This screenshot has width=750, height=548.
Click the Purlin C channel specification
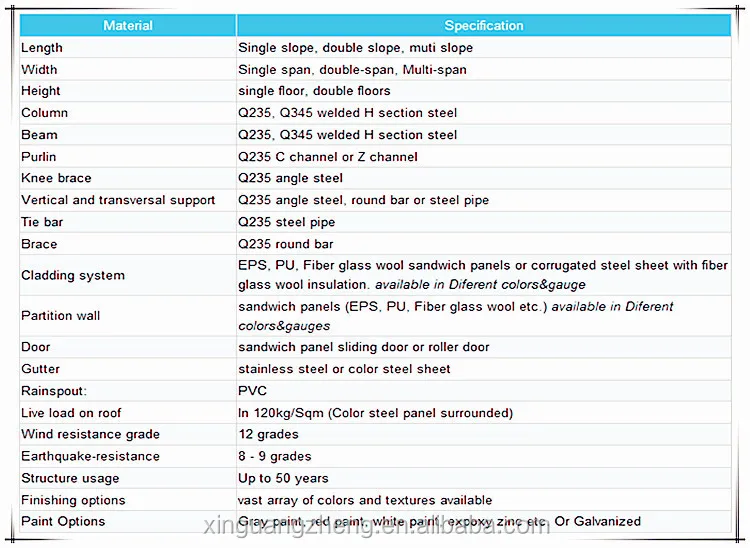point(328,157)
